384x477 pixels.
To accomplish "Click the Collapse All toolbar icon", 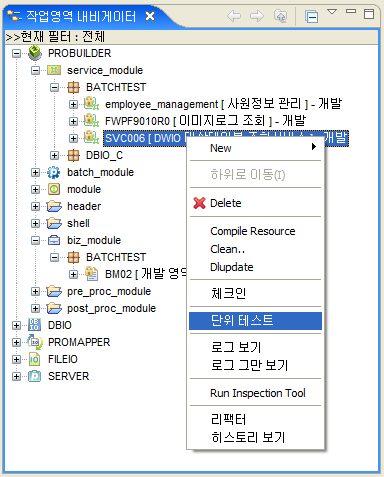I will [x=311, y=16].
